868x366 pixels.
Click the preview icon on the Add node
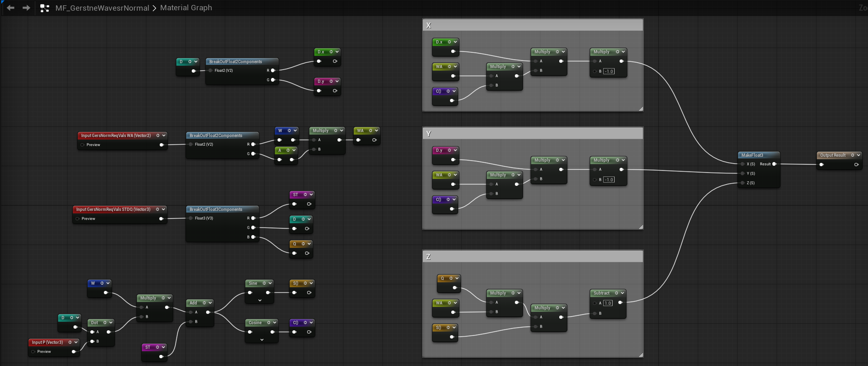coord(204,303)
